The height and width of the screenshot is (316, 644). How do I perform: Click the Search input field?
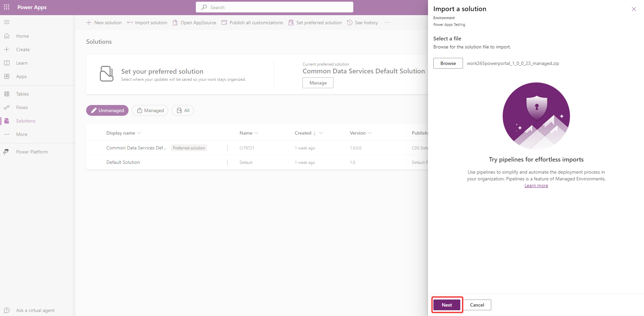(x=275, y=7)
